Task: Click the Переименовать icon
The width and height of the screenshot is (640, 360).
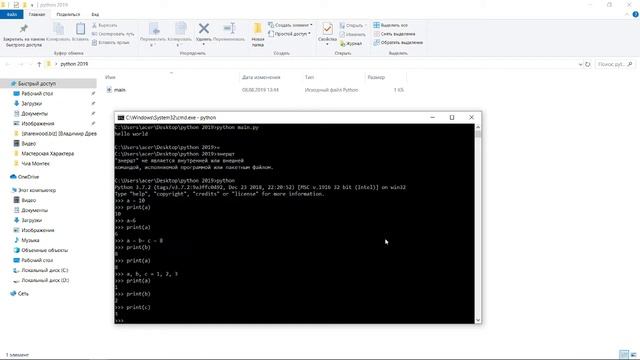Action: 229,28
